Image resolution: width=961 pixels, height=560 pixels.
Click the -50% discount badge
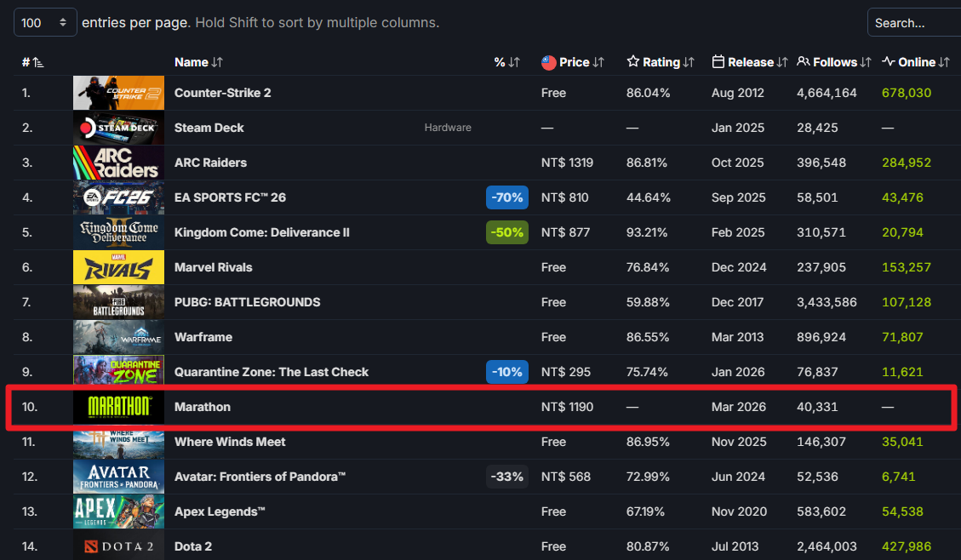(507, 232)
